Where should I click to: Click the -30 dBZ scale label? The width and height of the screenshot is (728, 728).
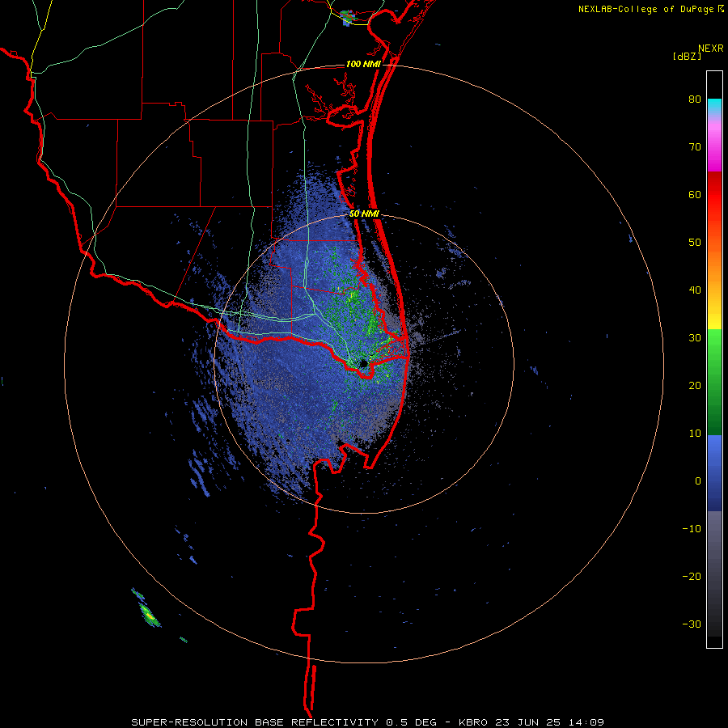pyautogui.click(x=692, y=624)
